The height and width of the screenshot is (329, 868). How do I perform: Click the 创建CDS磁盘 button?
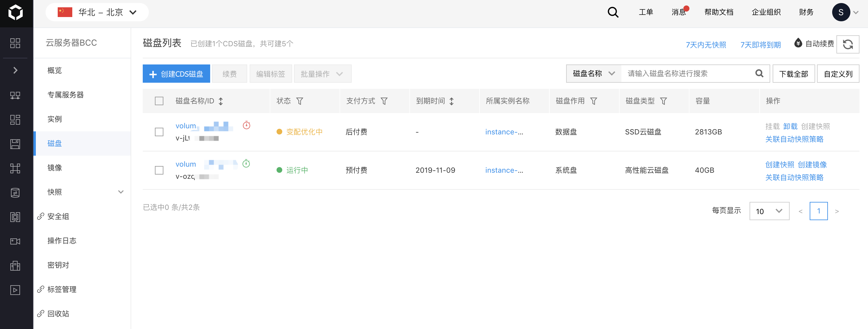click(176, 74)
